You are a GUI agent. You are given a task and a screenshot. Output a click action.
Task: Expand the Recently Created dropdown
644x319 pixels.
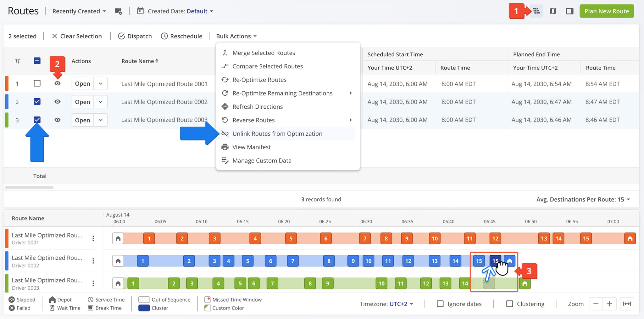[x=79, y=11]
